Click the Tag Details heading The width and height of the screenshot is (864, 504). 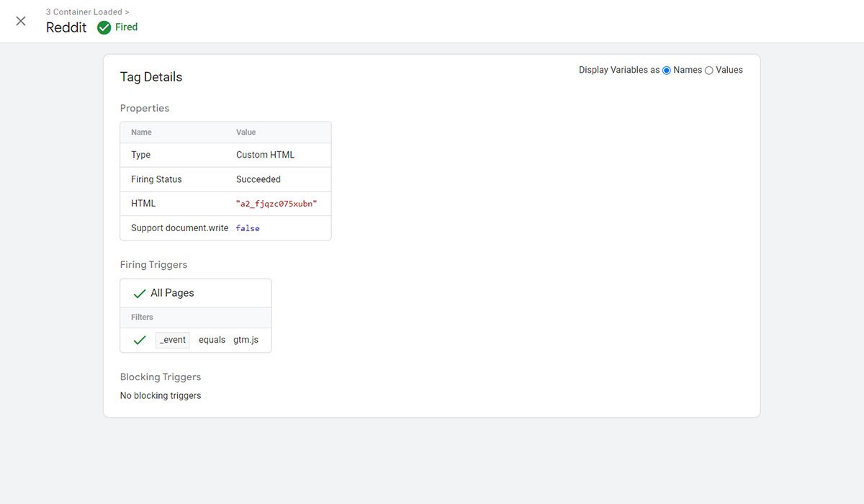click(x=151, y=77)
